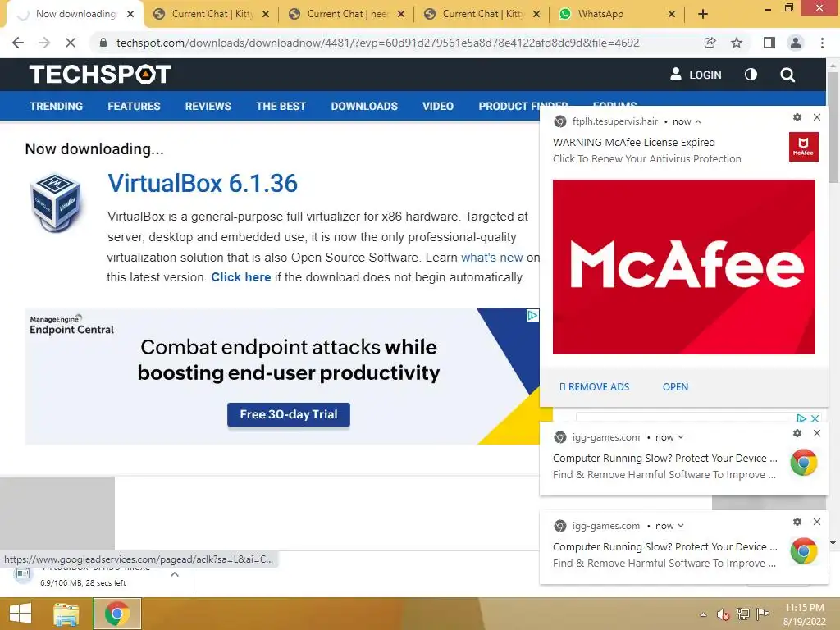Open the 'what's new' link
This screenshot has height=630, width=840.
492,258
